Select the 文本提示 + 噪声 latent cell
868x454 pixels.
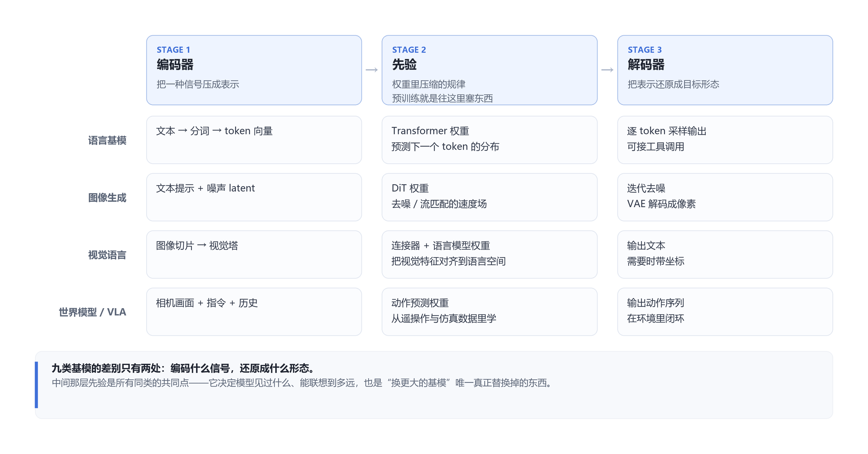coord(254,197)
